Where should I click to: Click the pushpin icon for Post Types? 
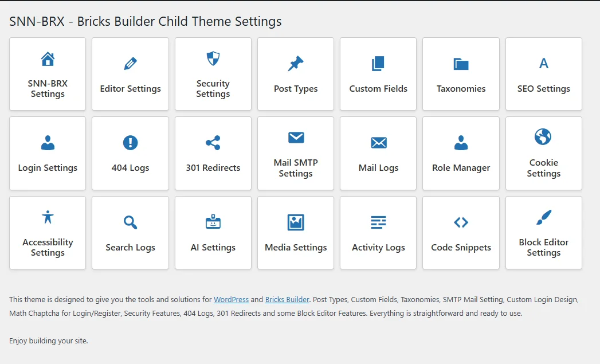296,64
